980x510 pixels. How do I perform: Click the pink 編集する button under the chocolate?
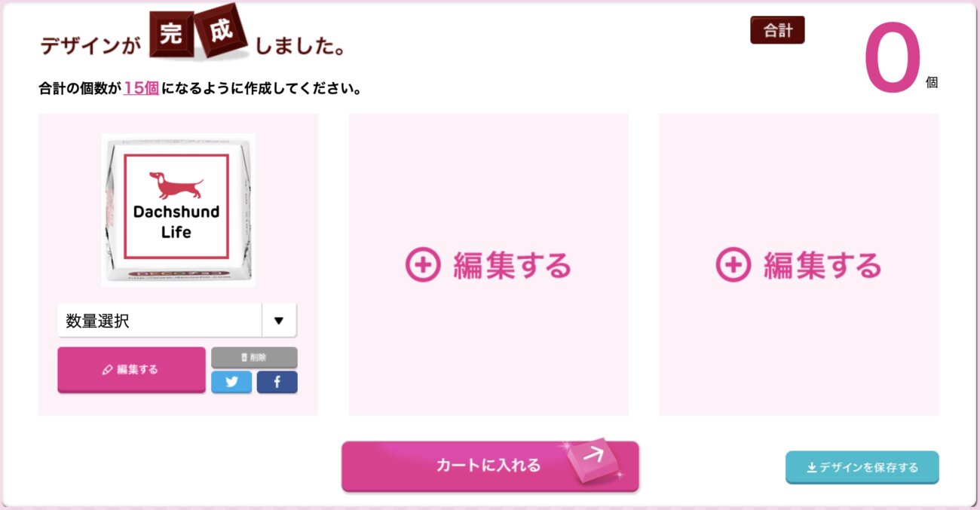click(131, 370)
